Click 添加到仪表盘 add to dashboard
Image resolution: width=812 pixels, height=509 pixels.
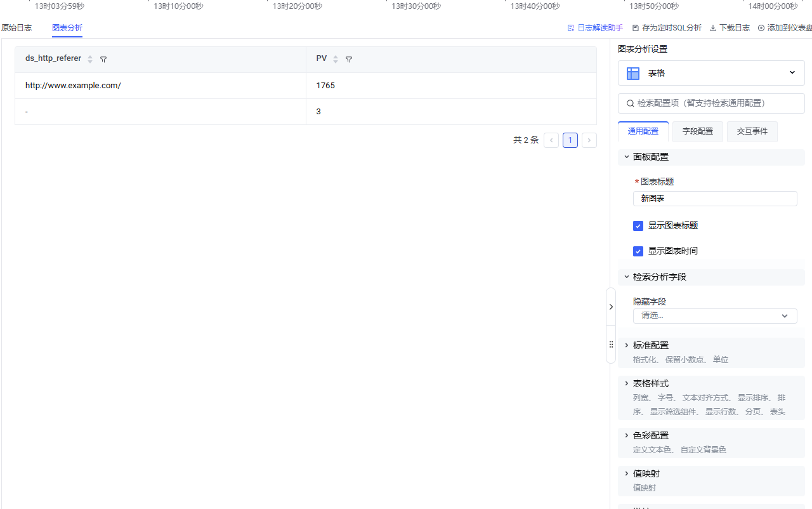pos(785,28)
